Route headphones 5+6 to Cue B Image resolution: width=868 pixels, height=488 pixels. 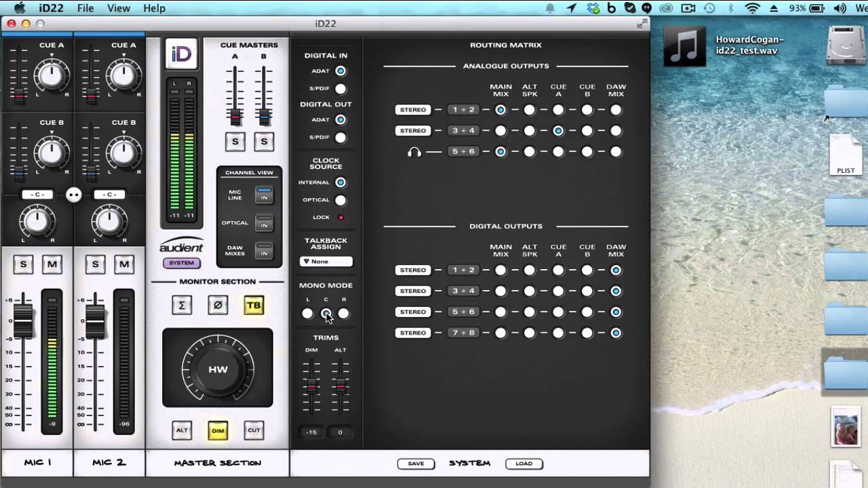587,152
